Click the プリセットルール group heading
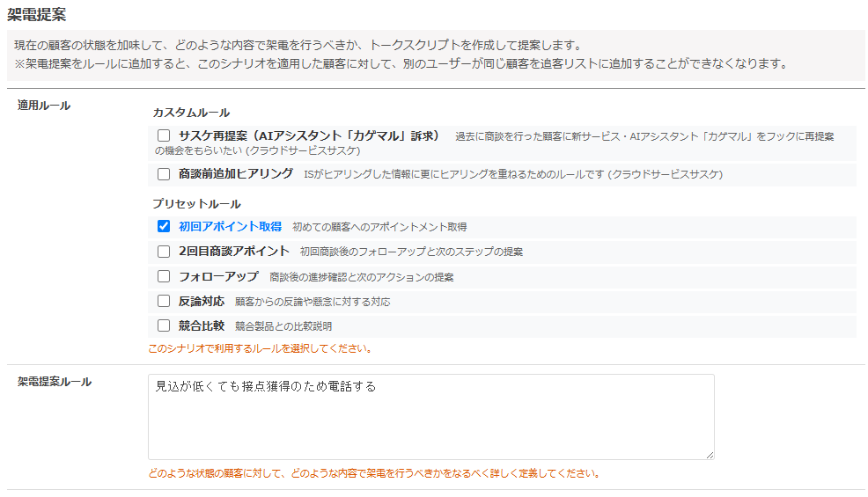The height and width of the screenshot is (497, 868). click(196, 204)
